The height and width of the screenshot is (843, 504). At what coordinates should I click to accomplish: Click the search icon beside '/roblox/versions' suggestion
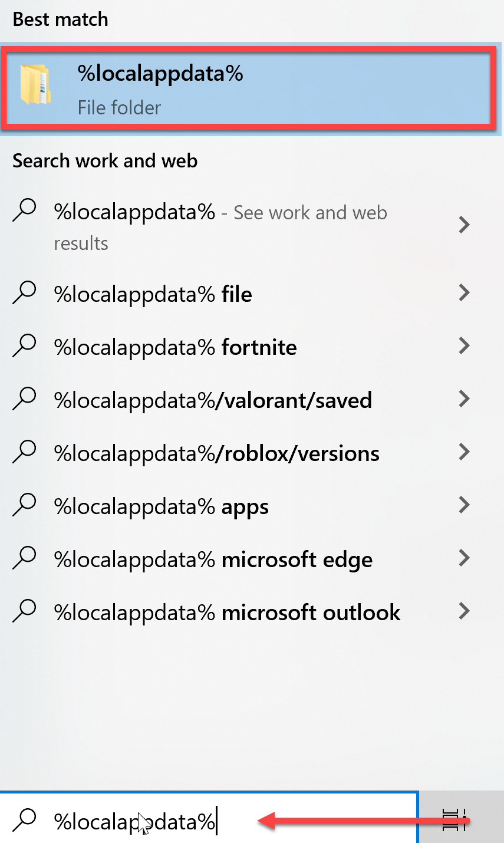25,452
